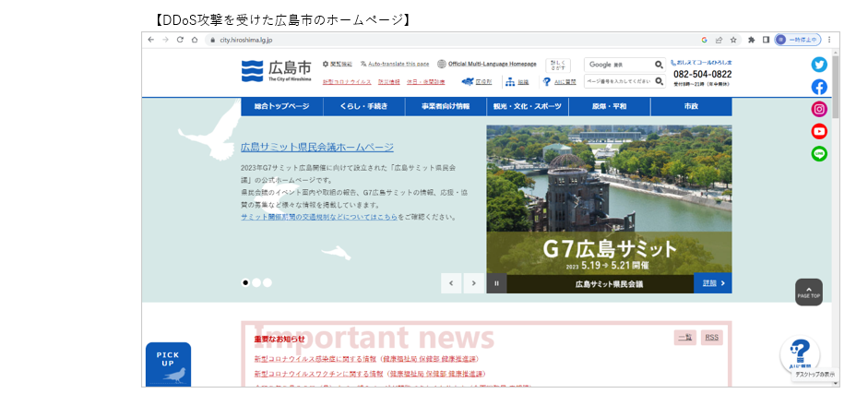The image size is (868, 406).
Task: Select the first carousel dot indicator
Action: point(245,282)
